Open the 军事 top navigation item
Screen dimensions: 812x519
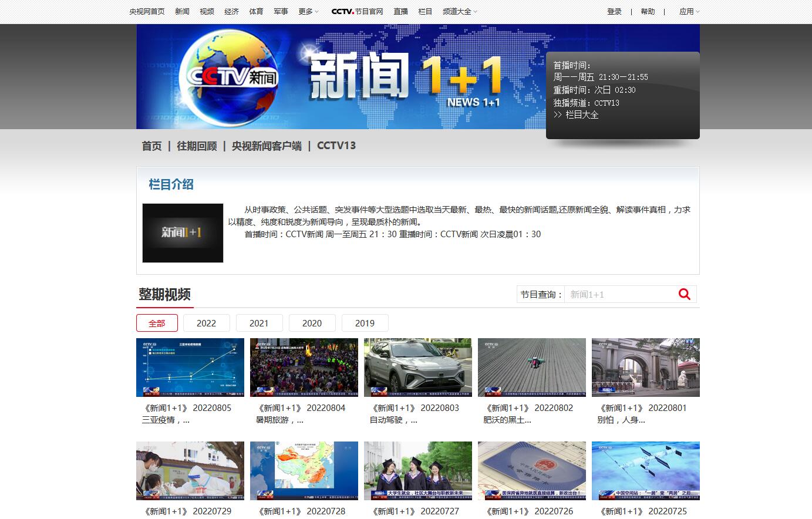click(x=281, y=12)
